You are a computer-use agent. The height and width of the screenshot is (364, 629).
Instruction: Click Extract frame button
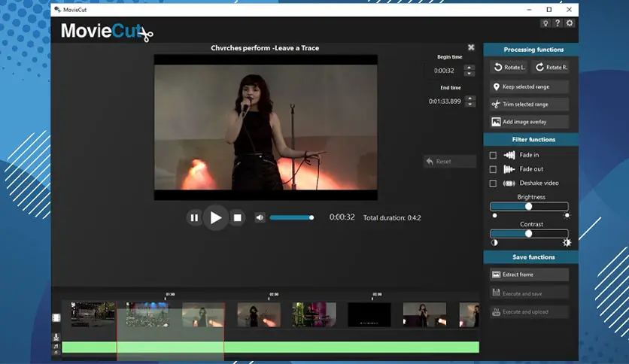[529, 275]
